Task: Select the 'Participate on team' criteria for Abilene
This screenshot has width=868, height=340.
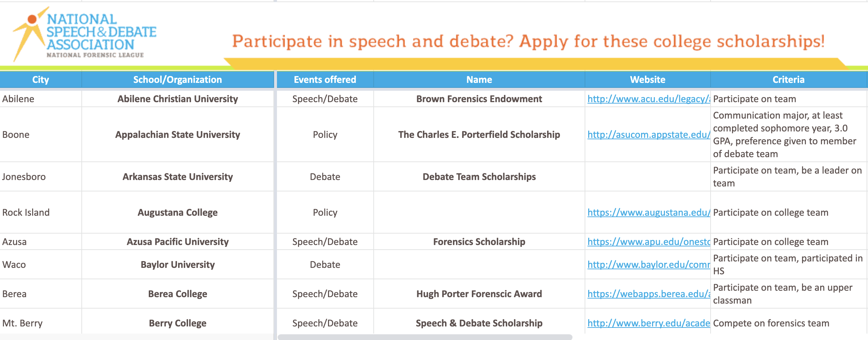Action: point(789,99)
